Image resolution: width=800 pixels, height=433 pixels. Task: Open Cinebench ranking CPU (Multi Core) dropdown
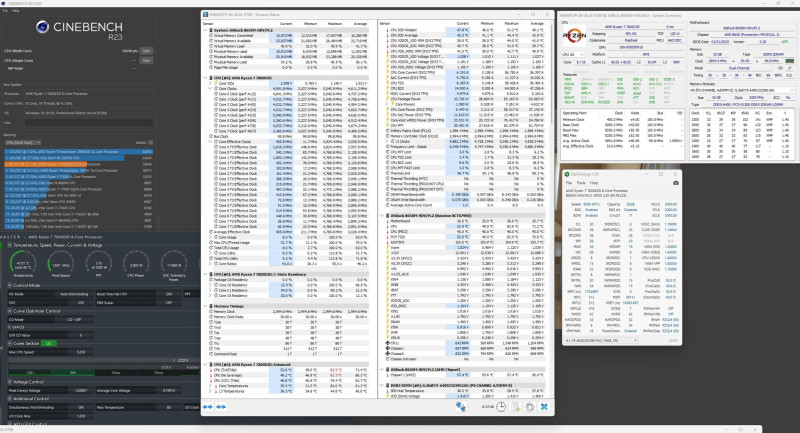coord(23,143)
